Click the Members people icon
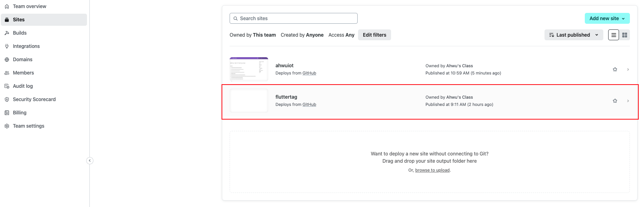This screenshot has height=207, width=644. 7,73
